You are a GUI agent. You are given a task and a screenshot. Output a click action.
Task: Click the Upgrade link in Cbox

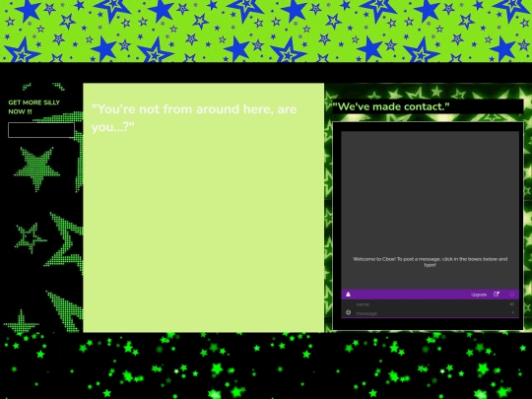pos(479,295)
